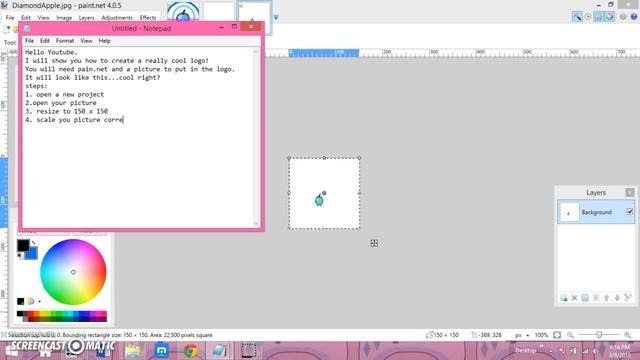Screen dimensions: 640x360
Task: Open paint.net Settings gear icon
Action: pyautogui.click(x=623, y=17)
